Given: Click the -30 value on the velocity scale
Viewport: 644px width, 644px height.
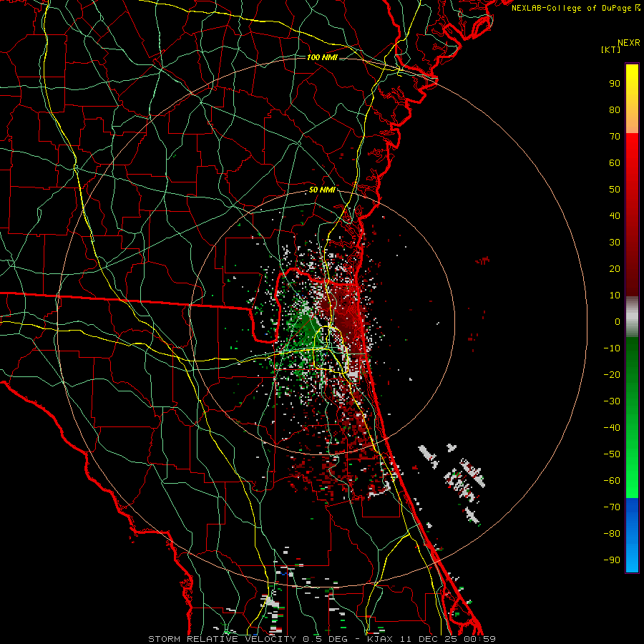Looking at the screenshot, I should point(612,401).
